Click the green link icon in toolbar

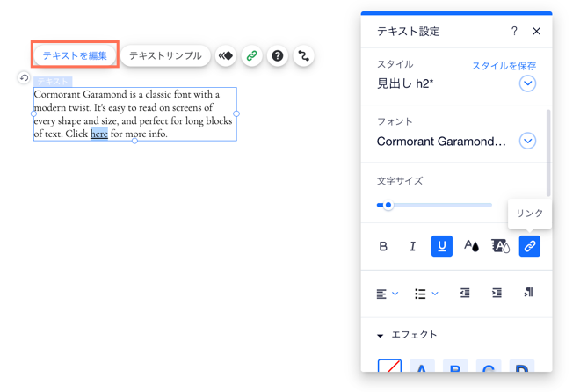click(252, 56)
